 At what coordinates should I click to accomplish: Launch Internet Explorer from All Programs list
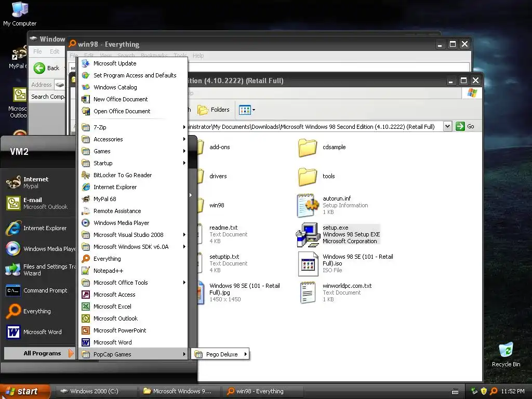[x=133, y=187]
